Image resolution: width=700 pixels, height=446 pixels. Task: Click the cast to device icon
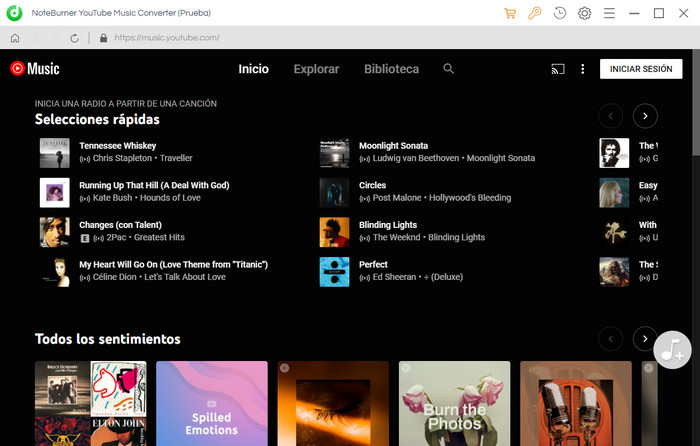coord(558,69)
